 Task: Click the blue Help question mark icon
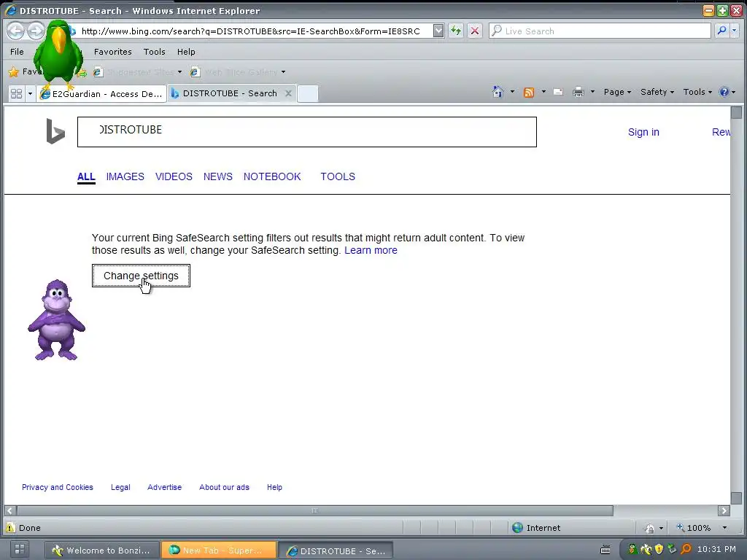click(724, 92)
